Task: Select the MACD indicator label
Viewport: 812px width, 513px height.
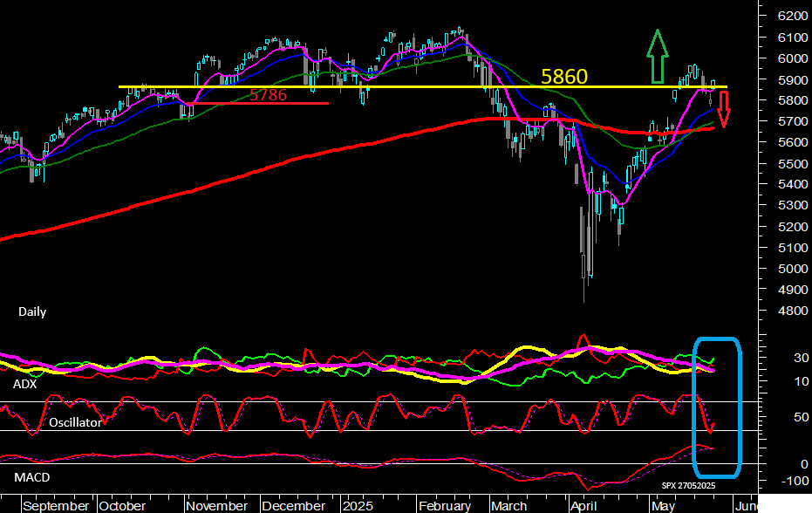Action: (31, 478)
